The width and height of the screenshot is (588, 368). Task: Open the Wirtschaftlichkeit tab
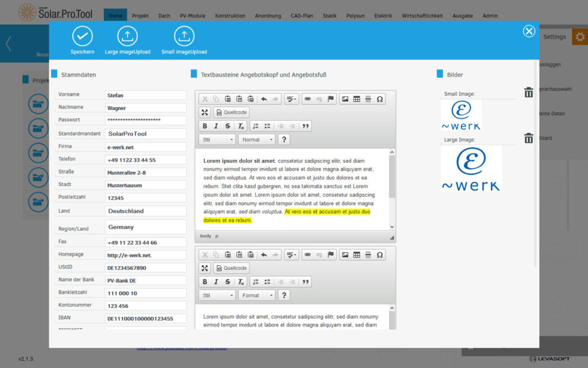[422, 16]
